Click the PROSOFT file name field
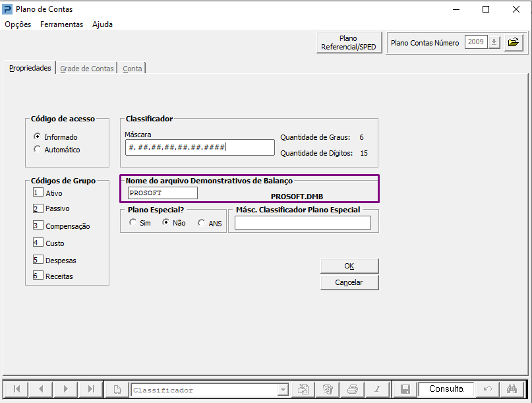The width and height of the screenshot is (532, 403). tap(163, 193)
